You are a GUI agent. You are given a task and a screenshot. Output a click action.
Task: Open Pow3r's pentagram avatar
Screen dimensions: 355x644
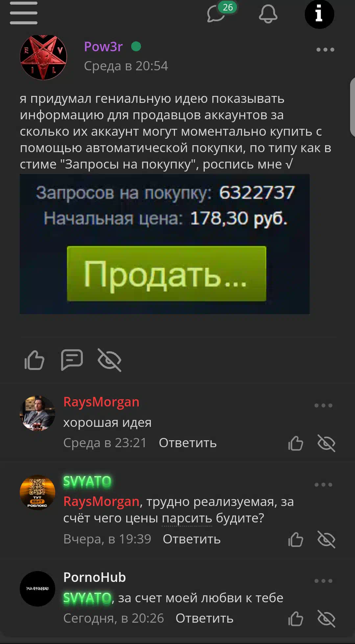pos(43,57)
